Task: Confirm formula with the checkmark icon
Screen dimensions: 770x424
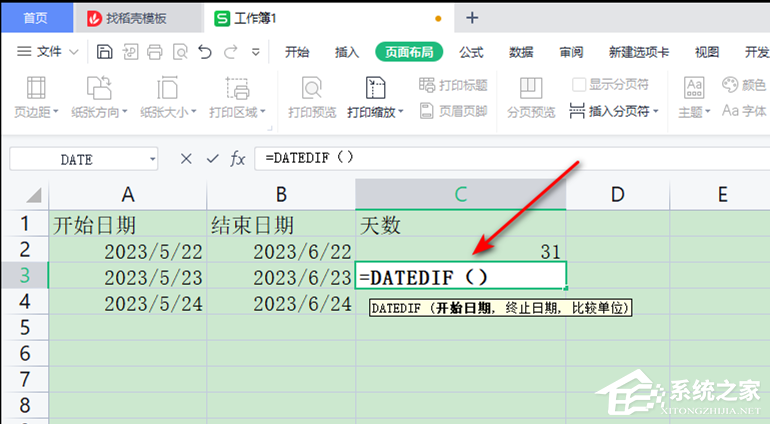Action: click(x=212, y=159)
